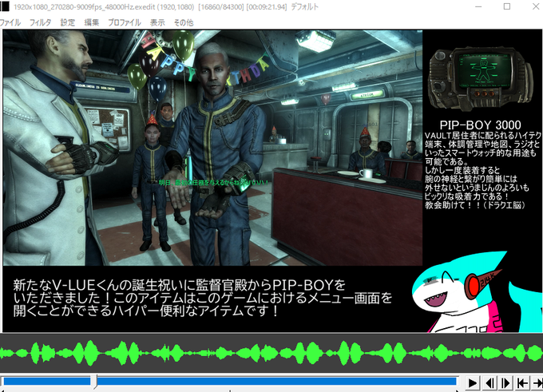Open the プロファイル menu
The width and height of the screenshot is (543, 392).
click(125, 22)
